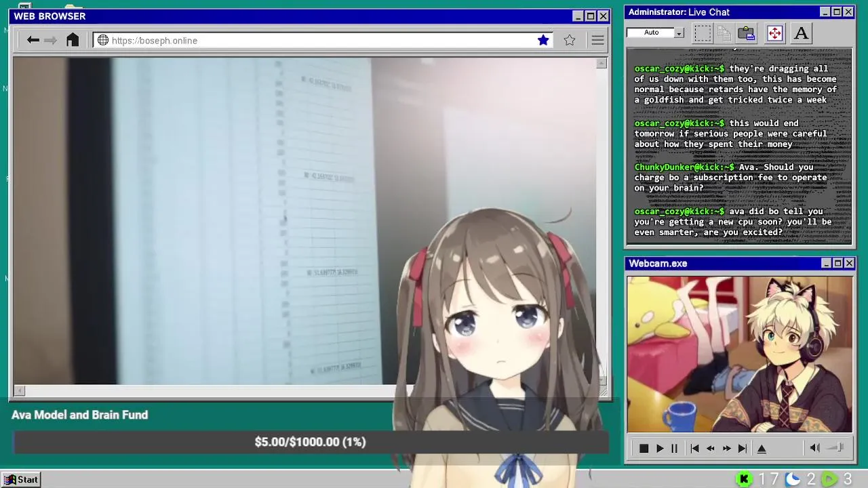Click the outlined star favorites icon
This screenshot has height=488, width=868.
(x=570, y=41)
